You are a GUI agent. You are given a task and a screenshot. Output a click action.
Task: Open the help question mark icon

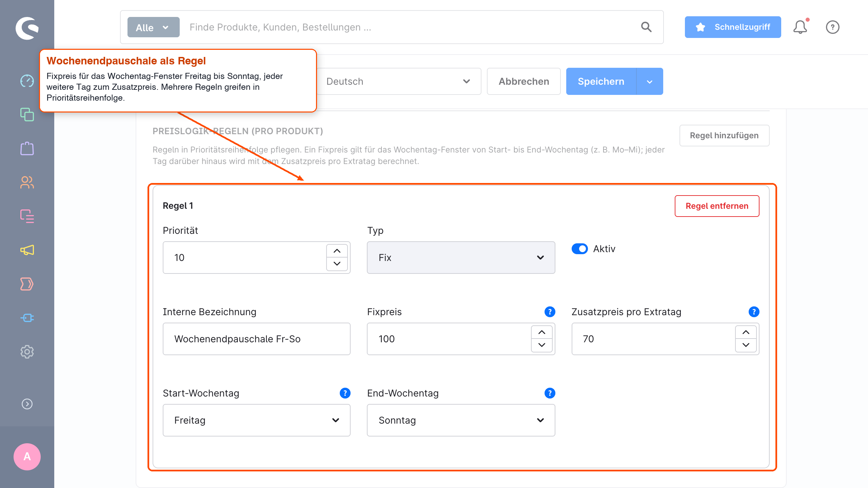coord(832,27)
